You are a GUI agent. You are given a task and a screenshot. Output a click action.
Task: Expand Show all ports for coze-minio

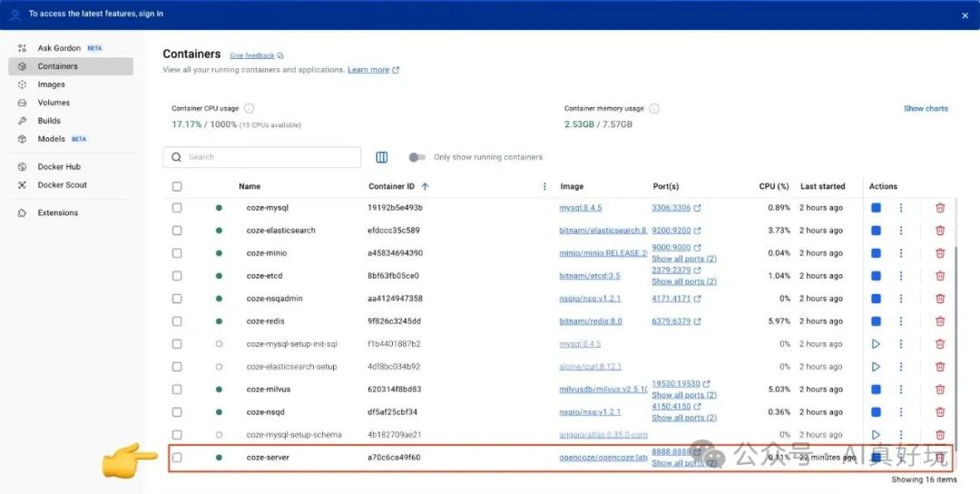click(x=684, y=259)
